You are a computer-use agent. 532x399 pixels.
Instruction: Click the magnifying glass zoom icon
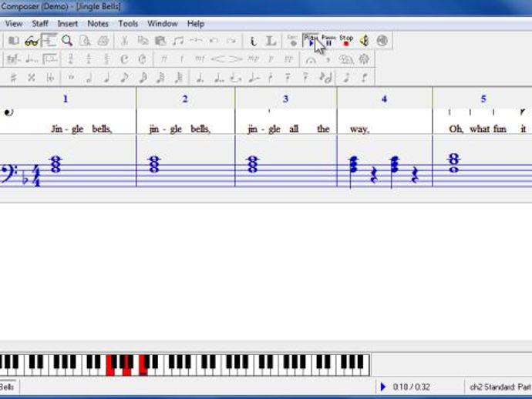67,41
